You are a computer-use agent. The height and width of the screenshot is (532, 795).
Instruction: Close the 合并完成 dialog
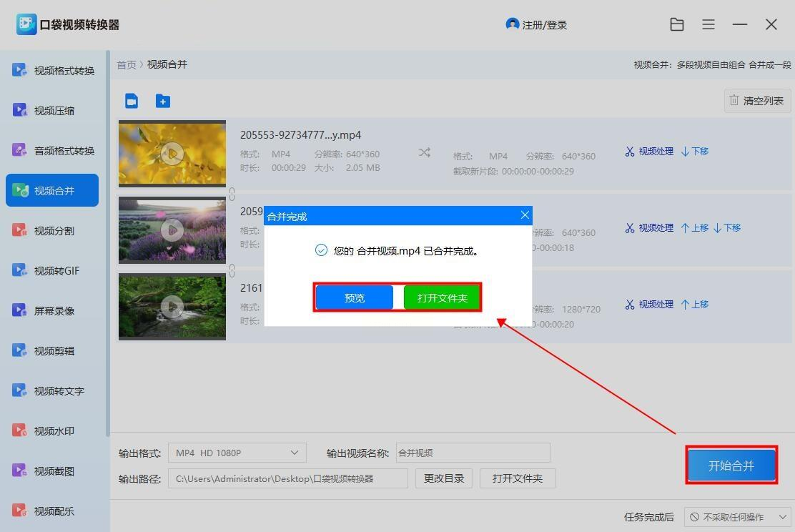(525, 215)
